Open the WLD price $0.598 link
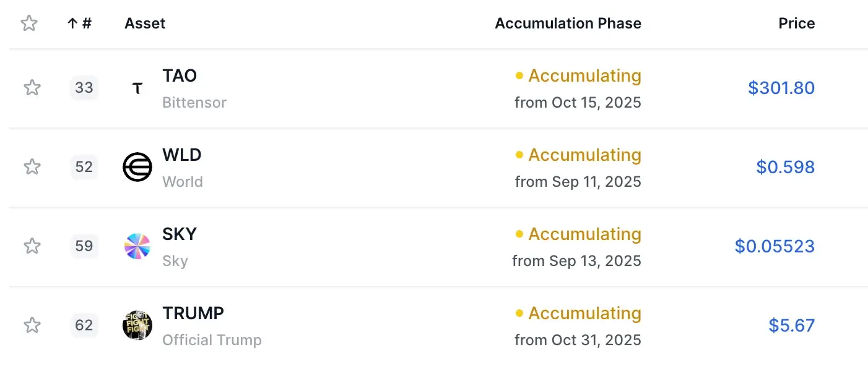 coord(785,167)
